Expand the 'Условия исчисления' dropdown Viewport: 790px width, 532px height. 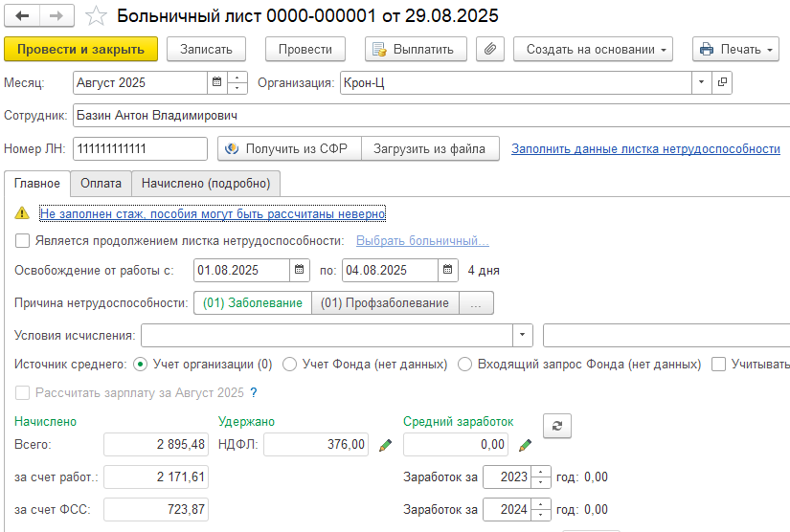pos(522,336)
